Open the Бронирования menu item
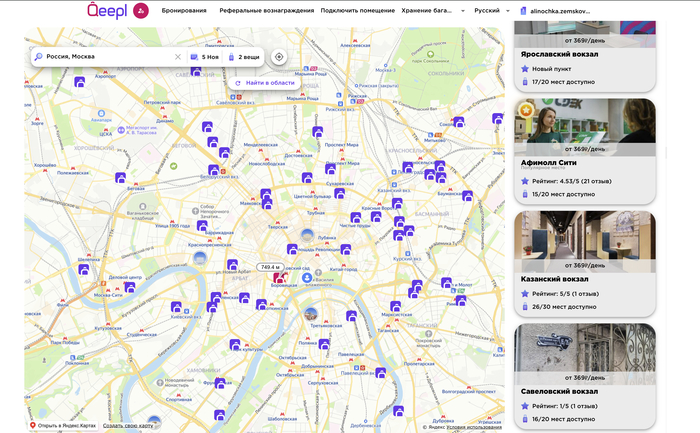Image resolution: width=700 pixels, height=433 pixels. tap(184, 11)
